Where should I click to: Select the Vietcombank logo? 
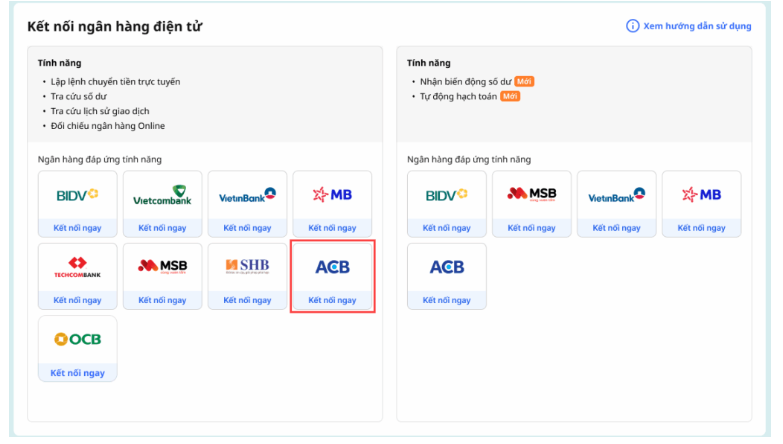coord(162,195)
